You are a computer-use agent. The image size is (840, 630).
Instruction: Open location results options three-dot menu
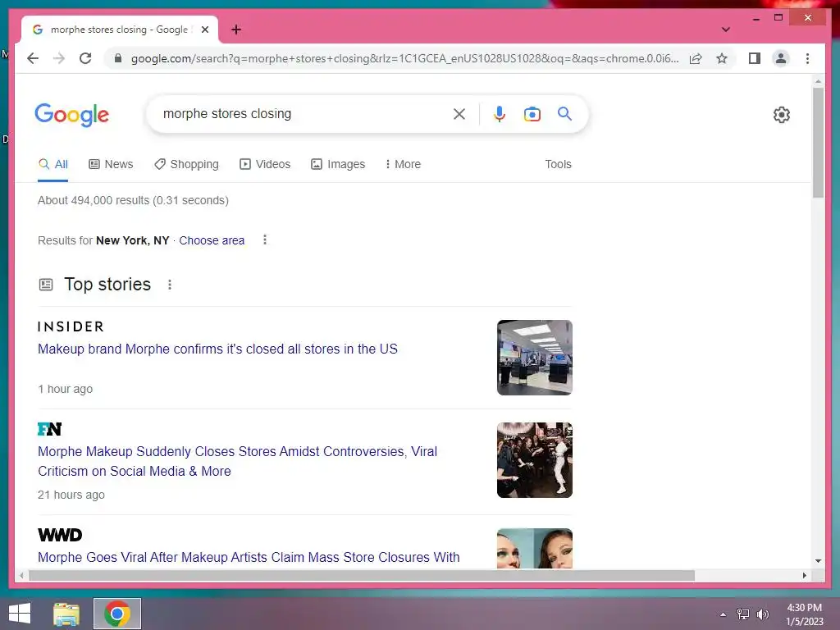(265, 240)
